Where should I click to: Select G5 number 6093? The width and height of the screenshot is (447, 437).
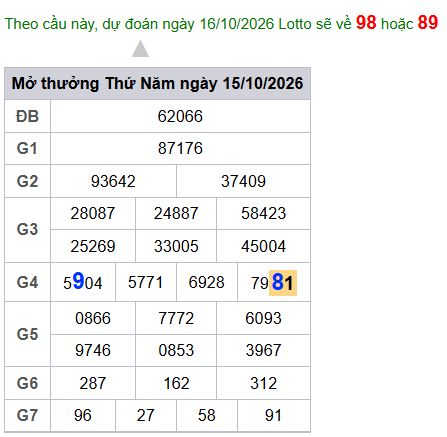pyautogui.click(x=263, y=318)
